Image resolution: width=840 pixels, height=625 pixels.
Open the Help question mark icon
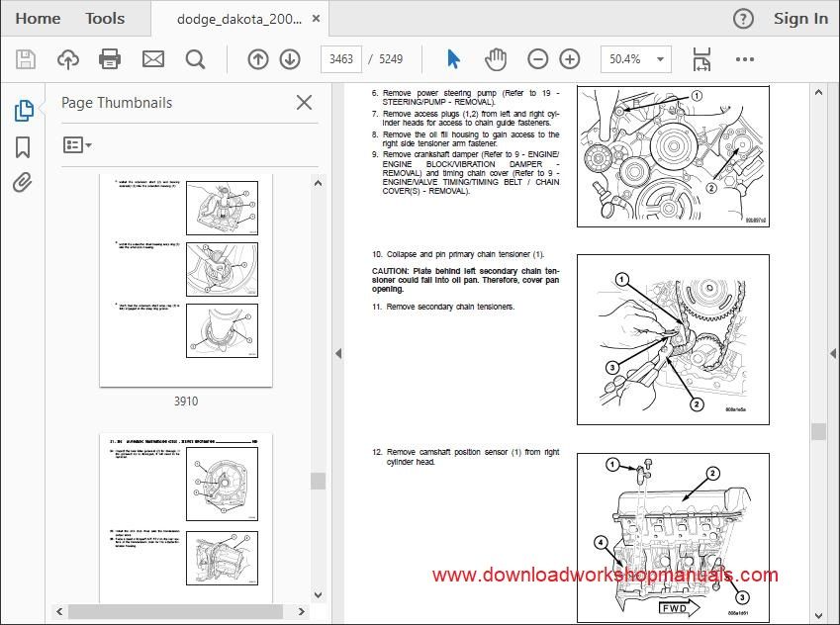743,19
